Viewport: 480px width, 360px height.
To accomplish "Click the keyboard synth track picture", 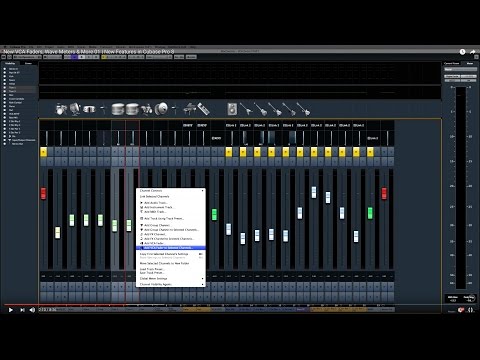I will tap(204, 109).
